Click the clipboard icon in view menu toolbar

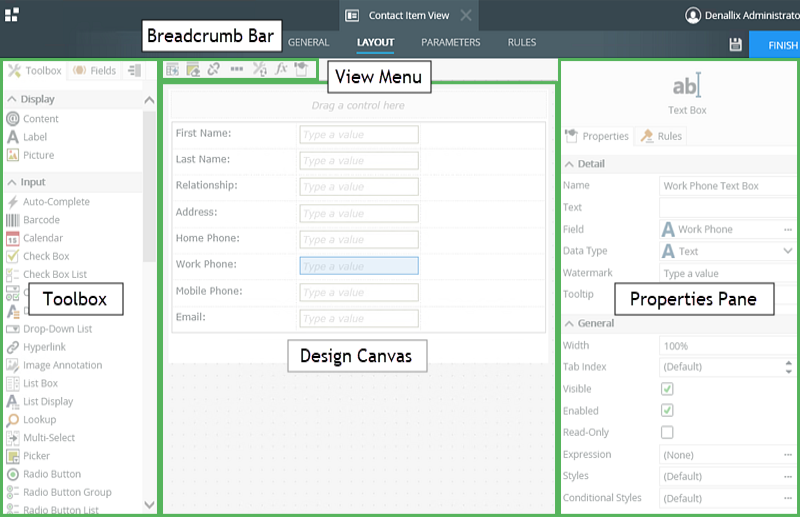click(x=301, y=68)
